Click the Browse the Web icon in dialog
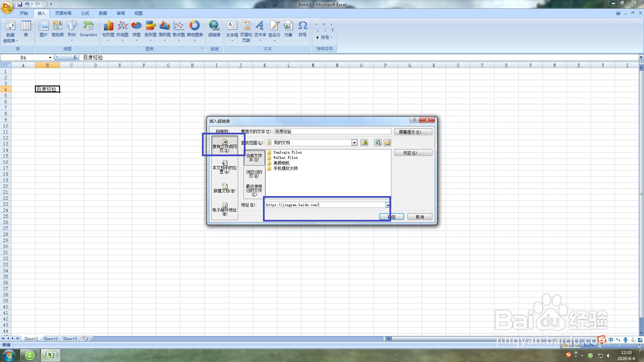 pos(377,142)
